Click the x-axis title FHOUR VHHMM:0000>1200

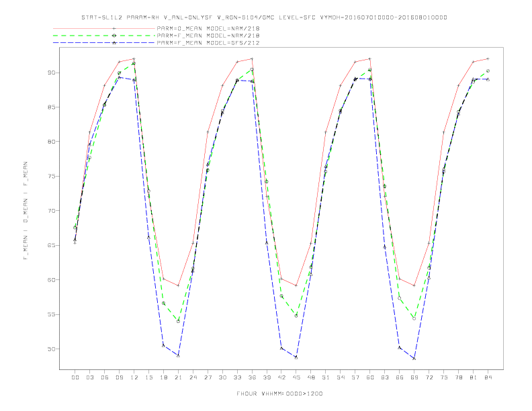pos(279,394)
